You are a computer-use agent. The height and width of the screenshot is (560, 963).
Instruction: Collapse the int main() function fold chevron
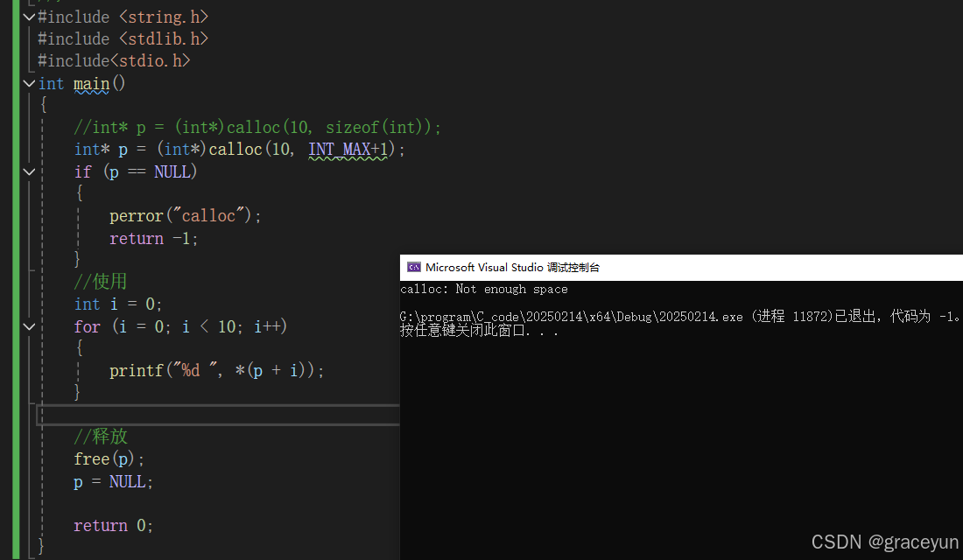[29, 83]
